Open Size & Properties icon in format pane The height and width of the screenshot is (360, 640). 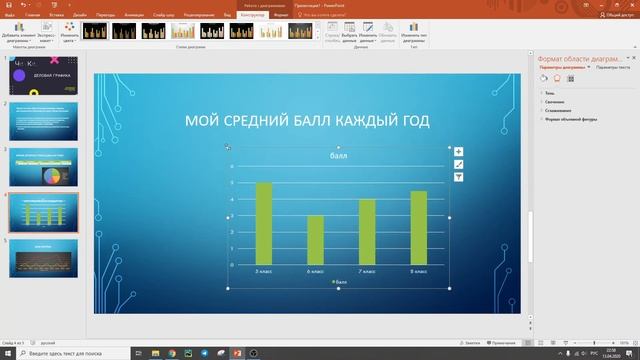point(571,78)
